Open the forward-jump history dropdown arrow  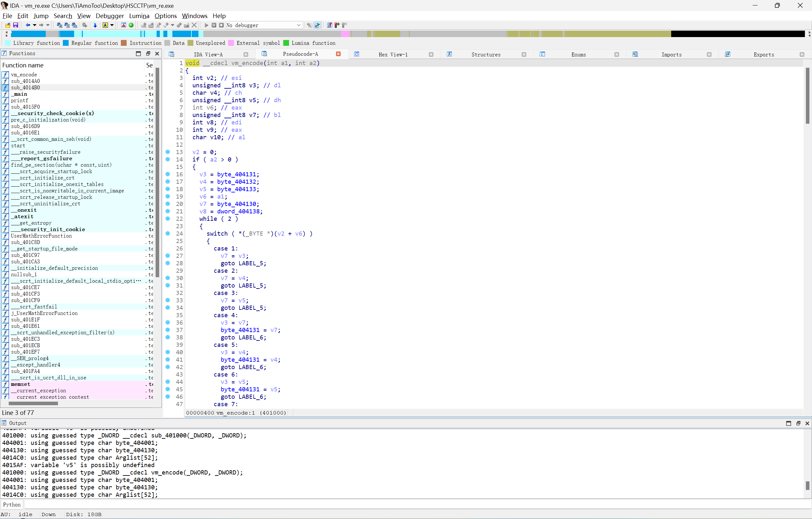48,25
